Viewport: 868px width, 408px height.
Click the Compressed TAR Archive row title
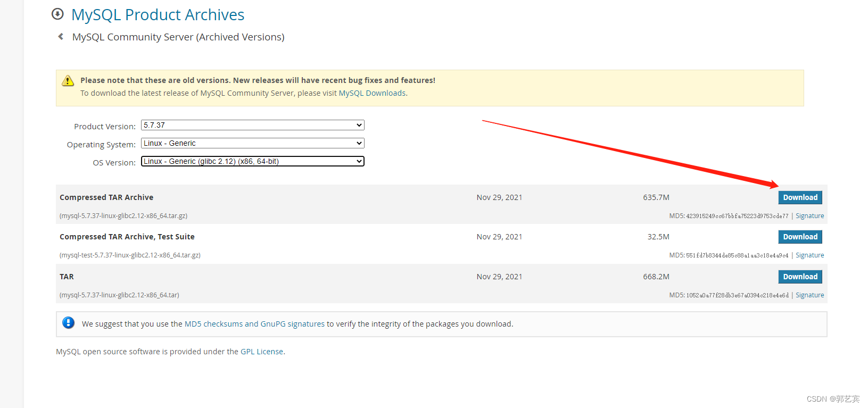[x=106, y=197]
